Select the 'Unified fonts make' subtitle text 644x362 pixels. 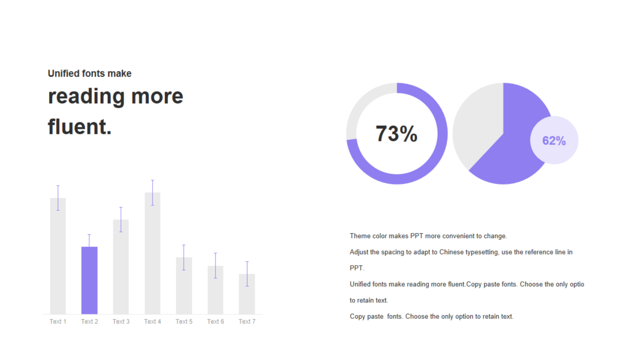click(x=90, y=73)
